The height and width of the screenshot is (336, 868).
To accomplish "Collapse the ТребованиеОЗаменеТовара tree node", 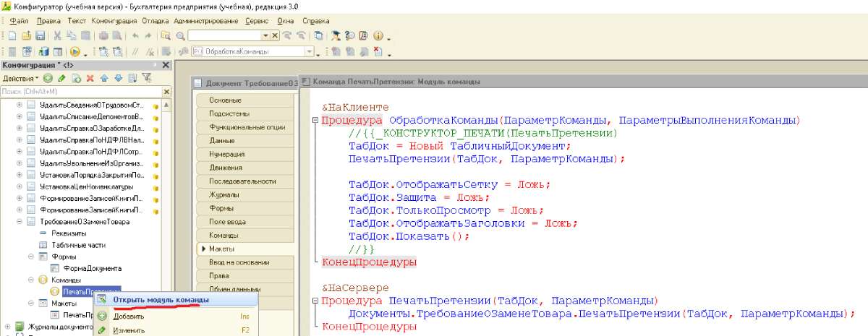I will [20, 222].
